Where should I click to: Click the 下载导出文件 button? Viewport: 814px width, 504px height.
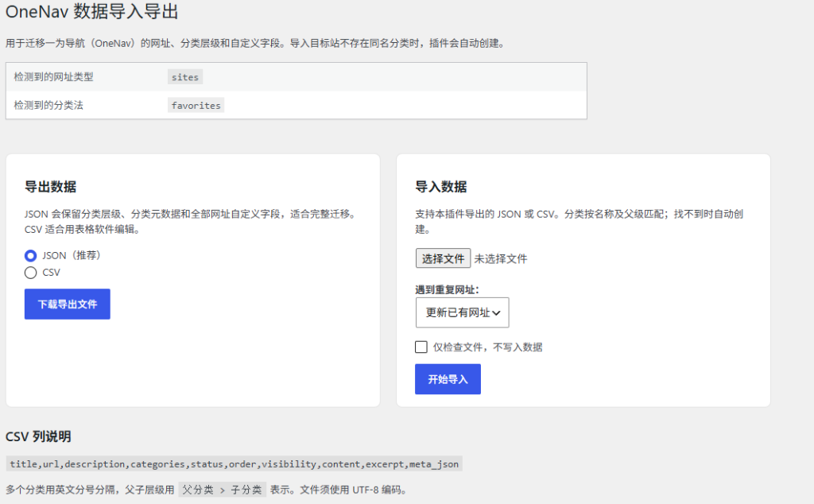(68, 304)
